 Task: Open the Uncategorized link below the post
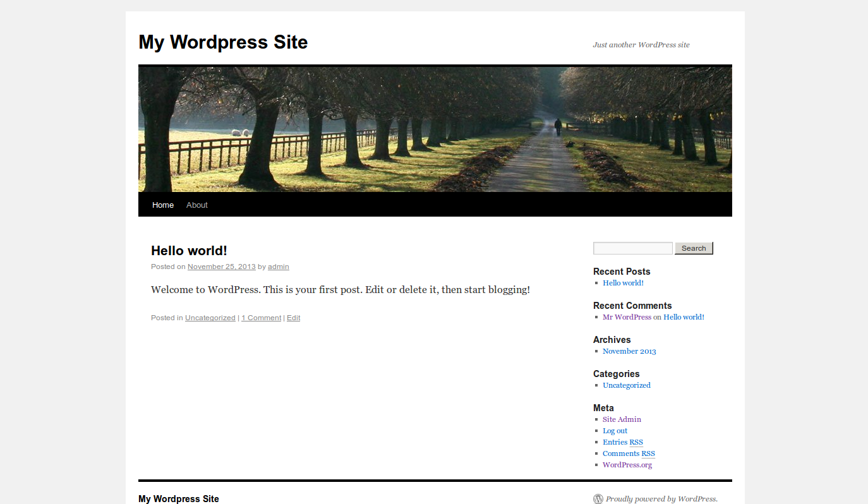pyautogui.click(x=210, y=318)
